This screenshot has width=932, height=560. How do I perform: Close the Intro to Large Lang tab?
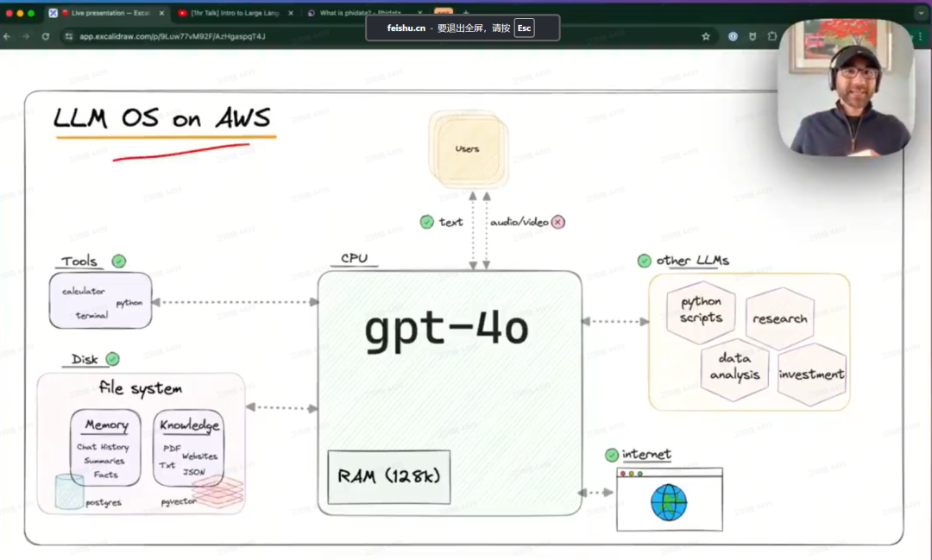pyautogui.click(x=291, y=12)
